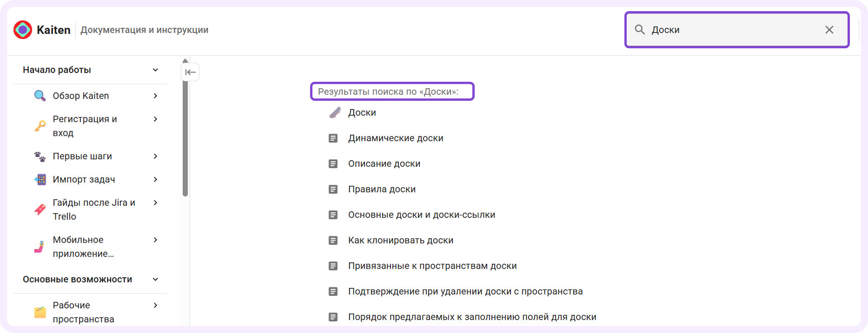Viewport: 868px width, 333px height.
Task: Click the search magnifier icon
Action: 640,30
